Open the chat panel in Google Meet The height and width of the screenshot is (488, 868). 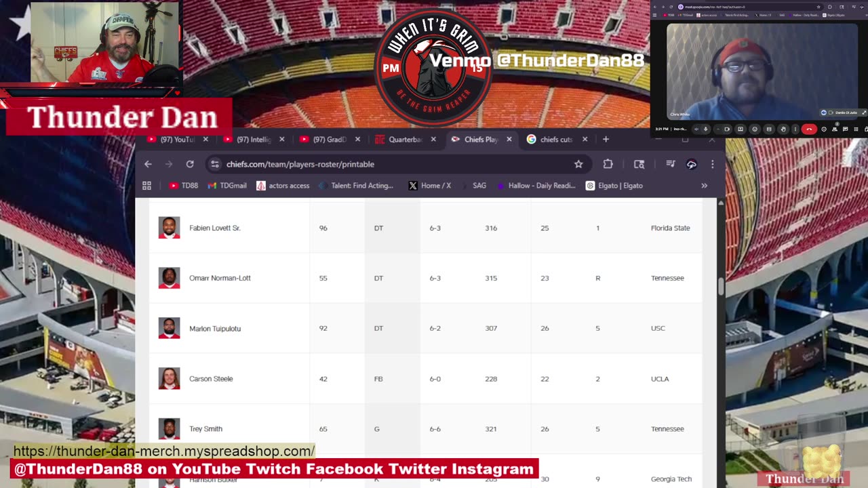coord(845,129)
